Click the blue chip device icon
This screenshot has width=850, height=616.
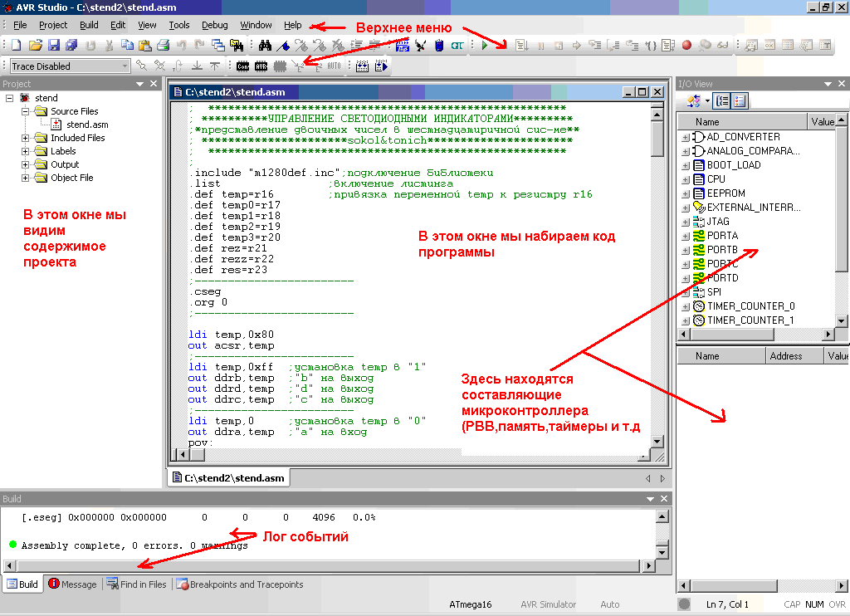(x=439, y=46)
